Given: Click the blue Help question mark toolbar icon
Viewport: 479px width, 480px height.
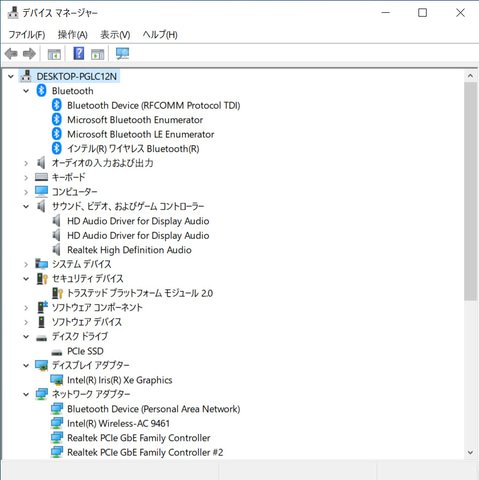Looking at the screenshot, I should pyautogui.click(x=79, y=53).
